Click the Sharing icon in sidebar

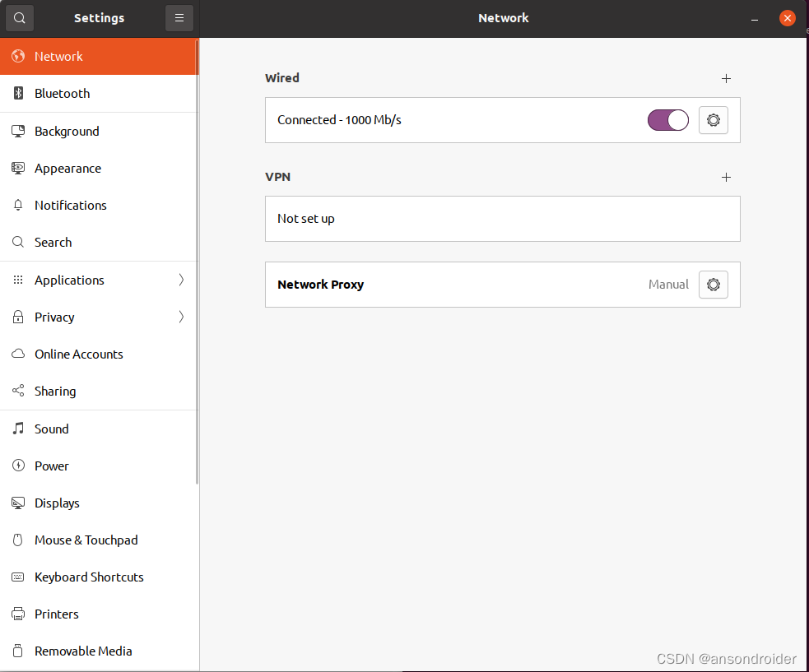[x=18, y=391]
